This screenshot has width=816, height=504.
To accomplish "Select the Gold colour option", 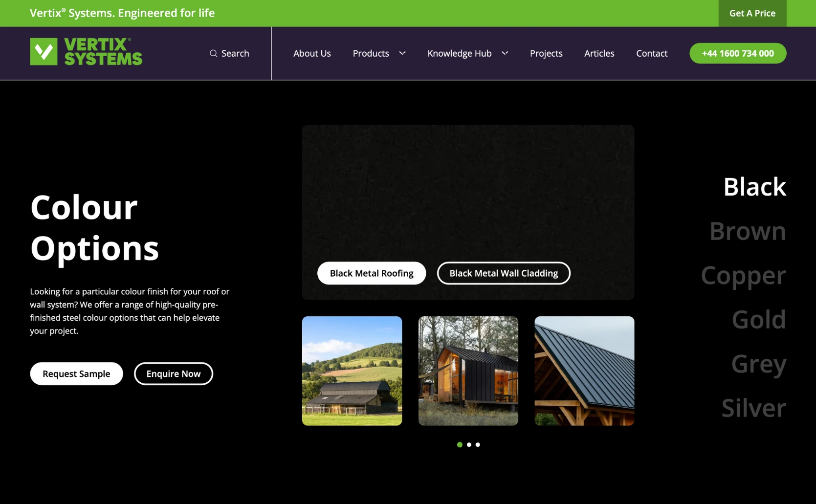I will [x=759, y=319].
